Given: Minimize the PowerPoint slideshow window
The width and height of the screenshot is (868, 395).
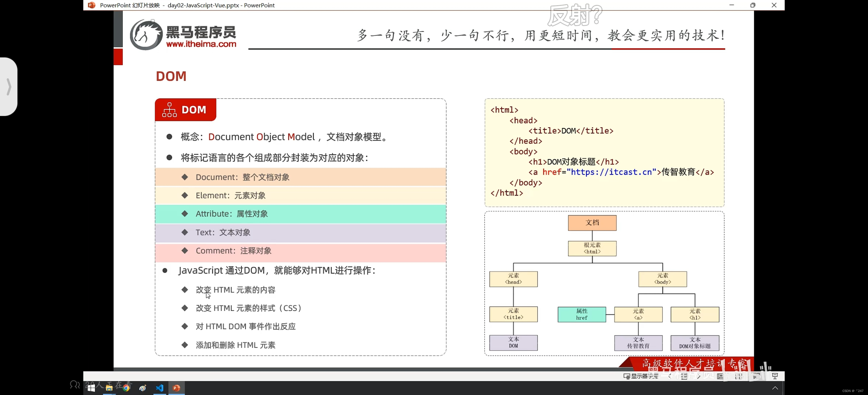Looking at the screenshot, I should [732, 5].
